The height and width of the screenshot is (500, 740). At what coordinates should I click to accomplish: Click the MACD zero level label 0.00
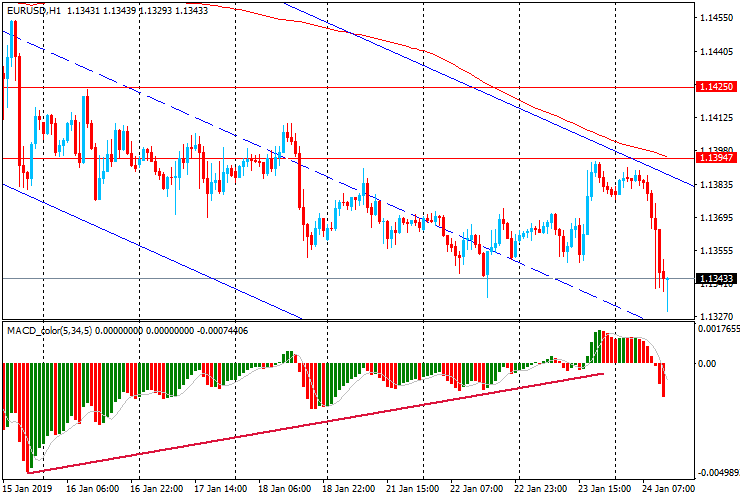point(707,364)
